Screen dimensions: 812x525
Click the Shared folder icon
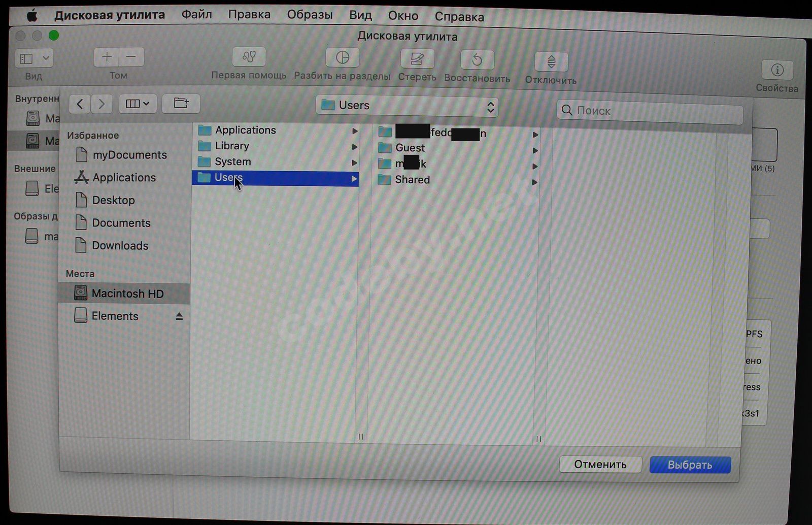(x=385, y=179)
